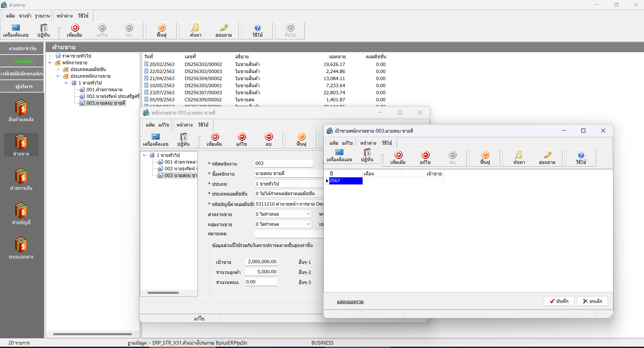Click the search (ค้นหา) icon in the sales target window
Screen dimensions: 644x348
(519, 155)
